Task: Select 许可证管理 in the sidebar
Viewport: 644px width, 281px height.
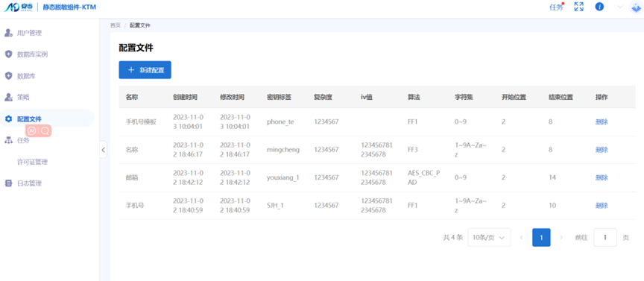Action: [33, 162]
